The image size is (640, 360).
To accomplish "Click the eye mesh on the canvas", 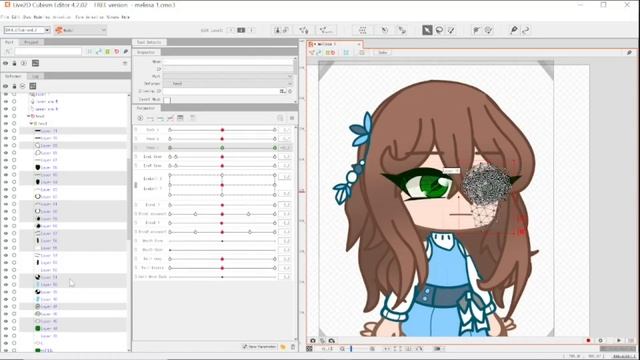I will point(486,184).
